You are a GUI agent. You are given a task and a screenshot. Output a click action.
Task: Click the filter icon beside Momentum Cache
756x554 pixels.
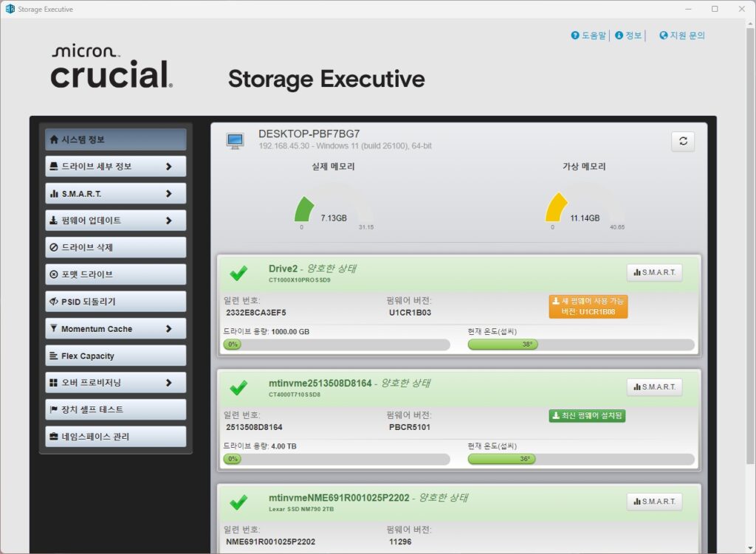tap(53, 328)
